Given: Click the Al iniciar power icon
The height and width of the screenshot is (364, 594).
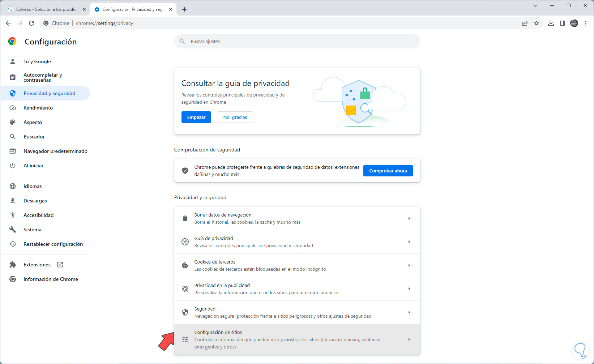Looking at the screenshot, I should (x=13, y=166).
